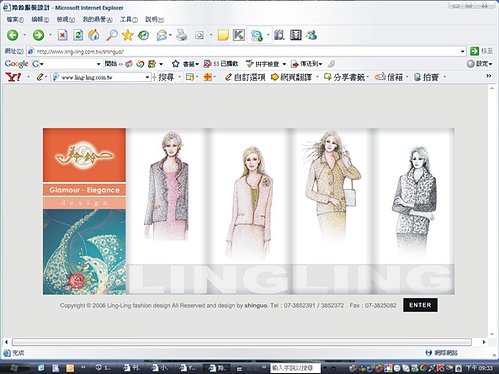
Task: Click the 傳送到 send-to button
Action: pos(307,64)
